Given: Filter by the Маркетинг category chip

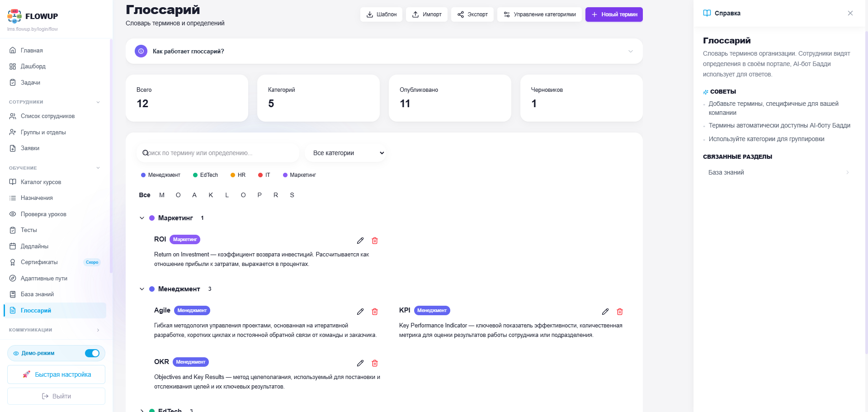Looking at the screenshot, I should coord(299,175).
